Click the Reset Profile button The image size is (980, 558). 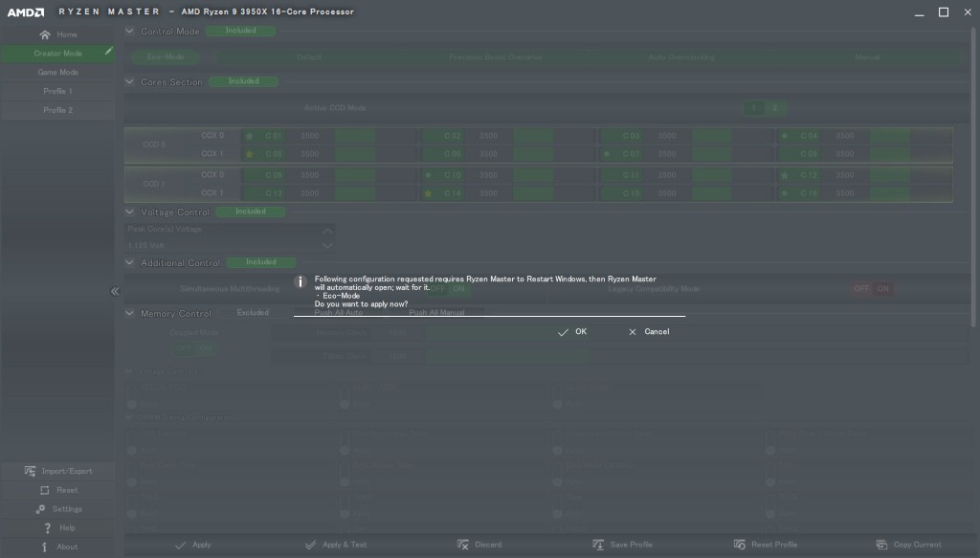766,545
